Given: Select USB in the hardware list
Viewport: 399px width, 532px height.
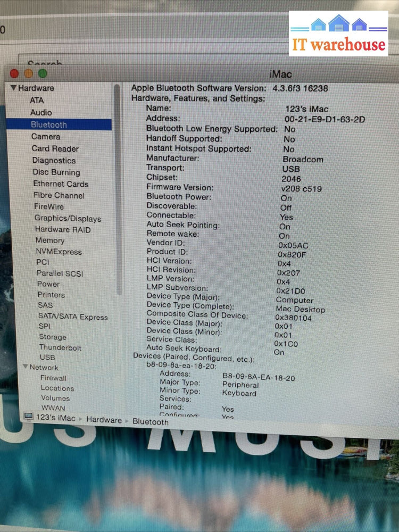Looking at the screenshot, I should pos(47,358).
